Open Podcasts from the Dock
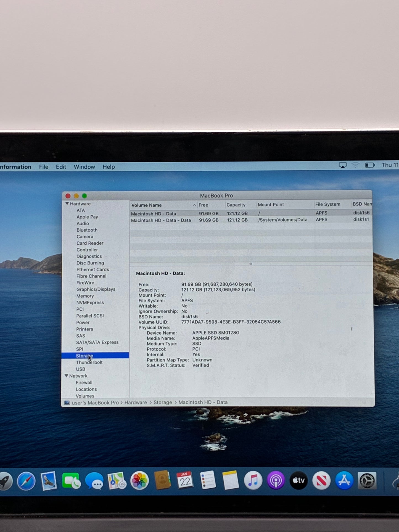The width and height of the screenshot is (399, 532). point(276,480)
